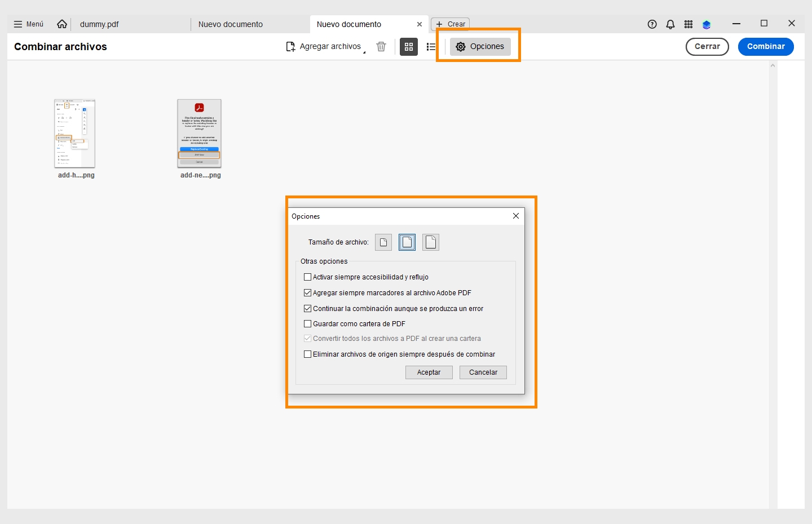
Task: Open the apps grid icon
Action: coord(689,24)
